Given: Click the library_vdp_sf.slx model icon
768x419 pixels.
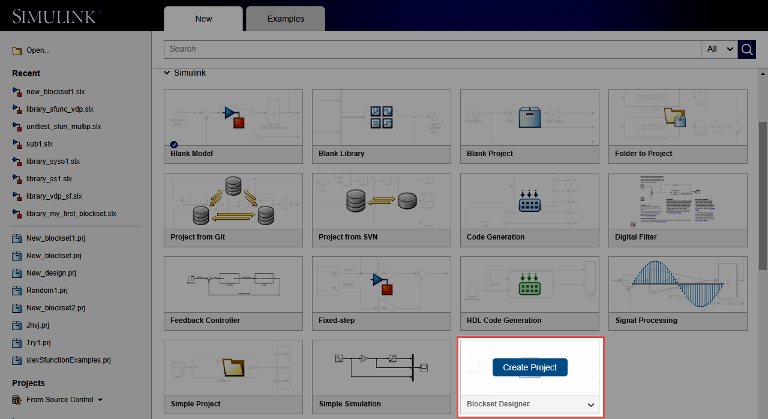Looking at the screenshot, I should point(17,196).
